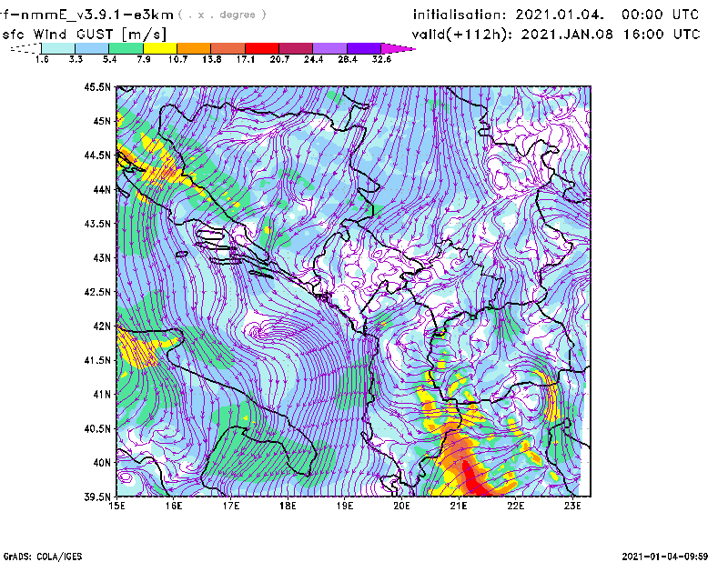Screen dimensions: 728x562
Task: Click the 42N latitude label
Action: 102,326
